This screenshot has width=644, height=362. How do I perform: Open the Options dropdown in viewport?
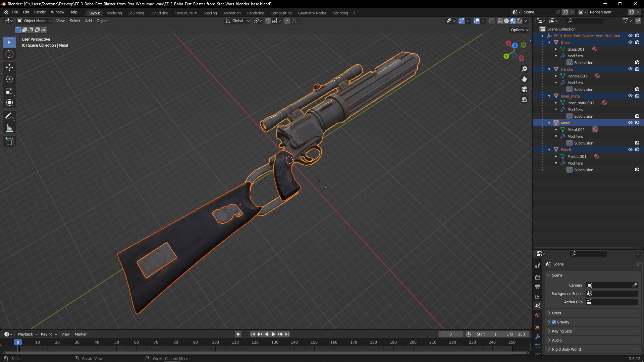(520, 30)
